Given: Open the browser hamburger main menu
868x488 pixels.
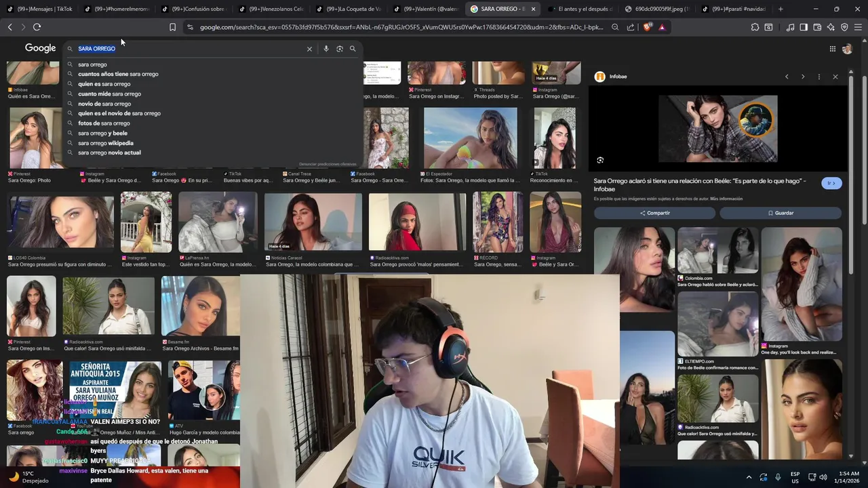Looking at the screenshot, I should point(858,27).
